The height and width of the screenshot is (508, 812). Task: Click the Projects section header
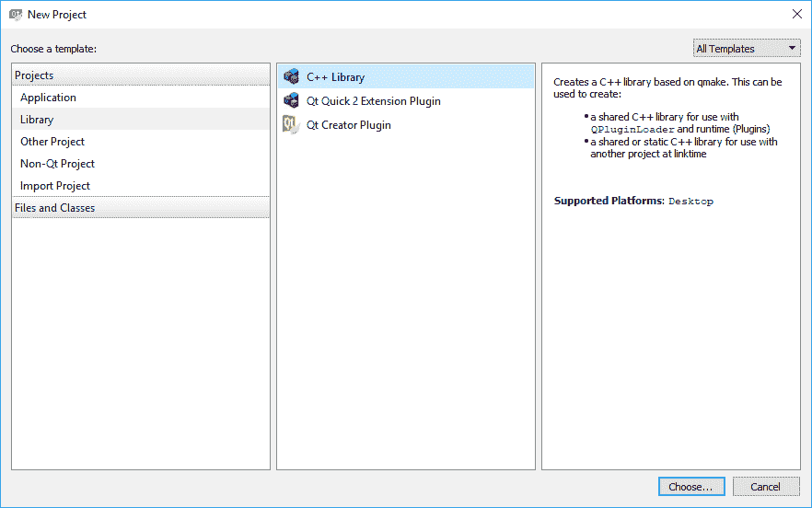[140, 75]
